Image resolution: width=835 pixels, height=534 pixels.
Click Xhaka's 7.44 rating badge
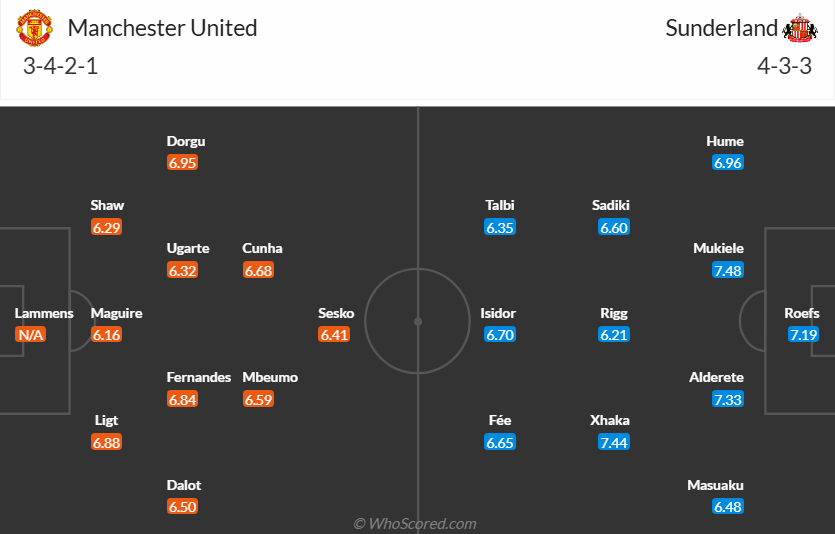[x=614, y=443]
